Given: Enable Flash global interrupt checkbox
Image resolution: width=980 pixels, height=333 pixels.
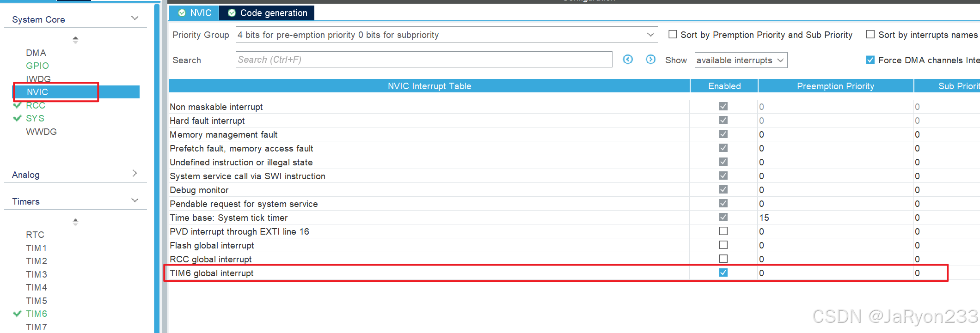Looking at the screenshot, I should pos(723,245).
